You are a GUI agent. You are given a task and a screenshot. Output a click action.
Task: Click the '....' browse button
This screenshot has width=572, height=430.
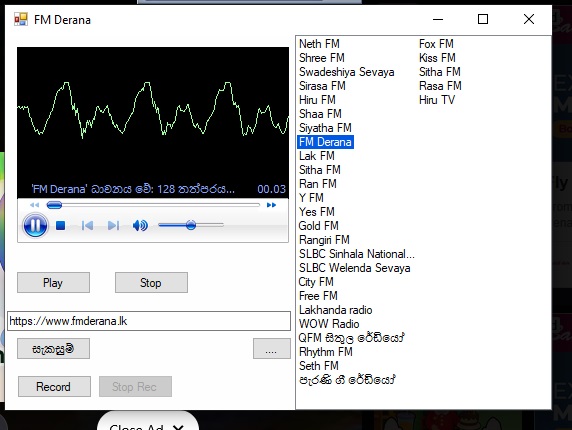point(272,349)
